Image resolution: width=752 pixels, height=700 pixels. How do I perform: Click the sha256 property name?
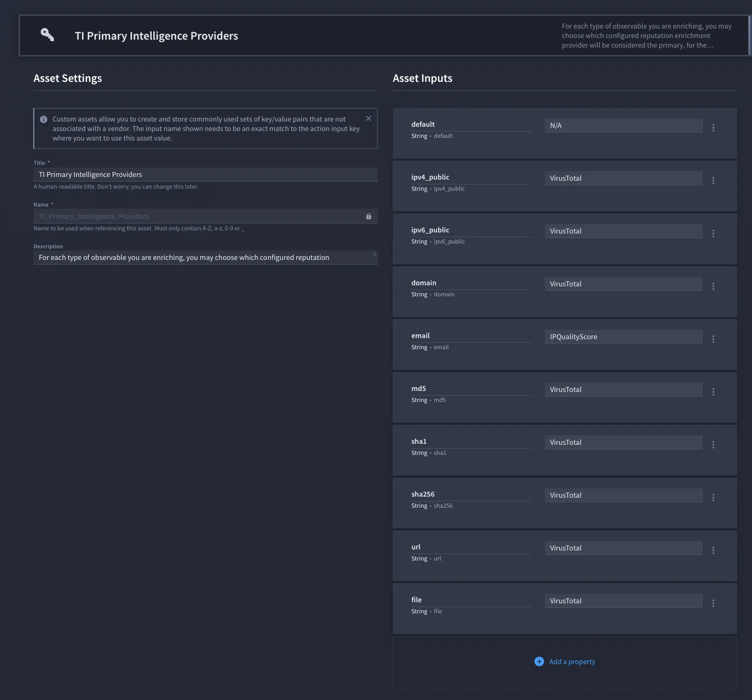[423, 494]
